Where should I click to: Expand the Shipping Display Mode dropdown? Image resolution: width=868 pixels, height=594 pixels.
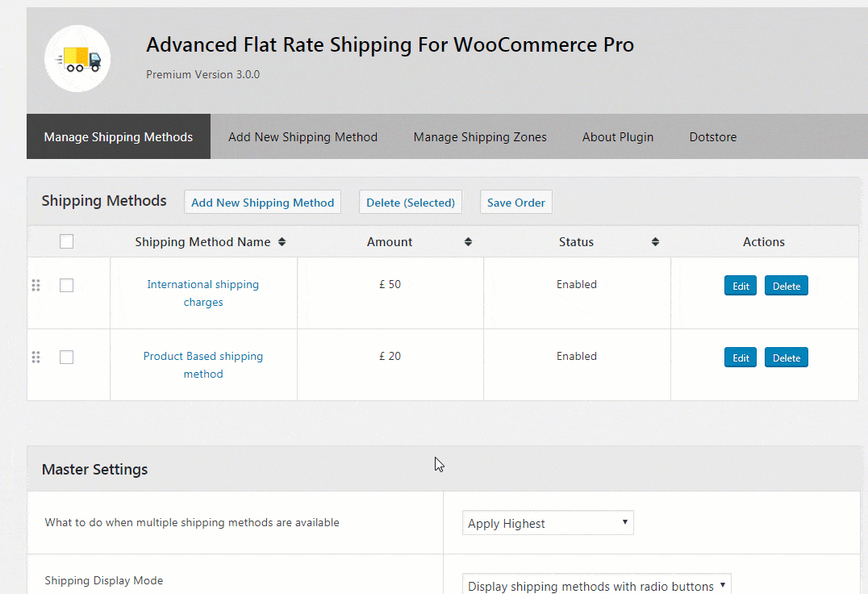(597, 586)
